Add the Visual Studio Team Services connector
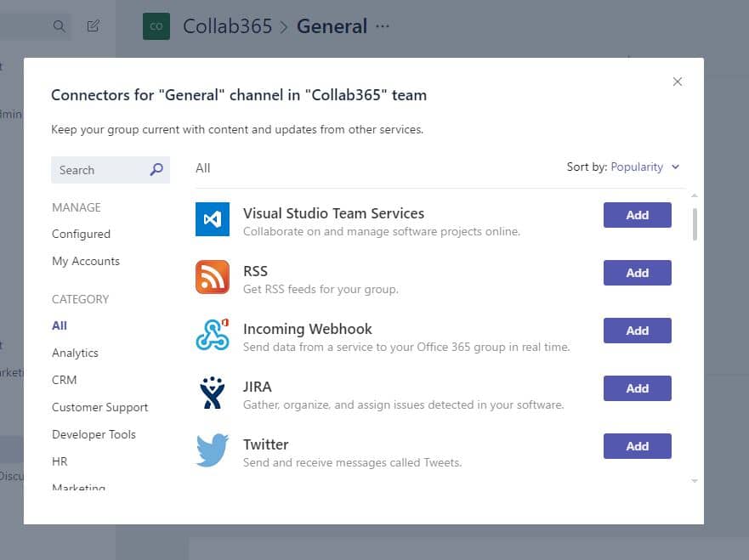 tap(638, 215)
